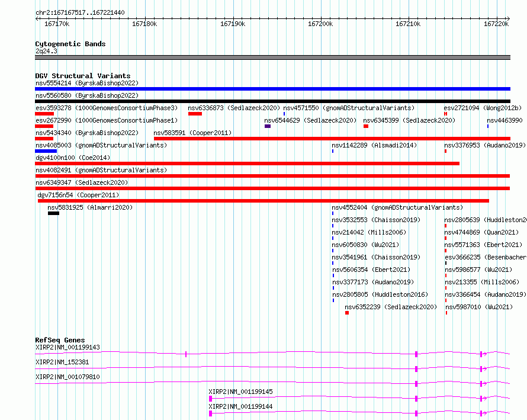Click the red block under nsv6352239

coord(347,313)
